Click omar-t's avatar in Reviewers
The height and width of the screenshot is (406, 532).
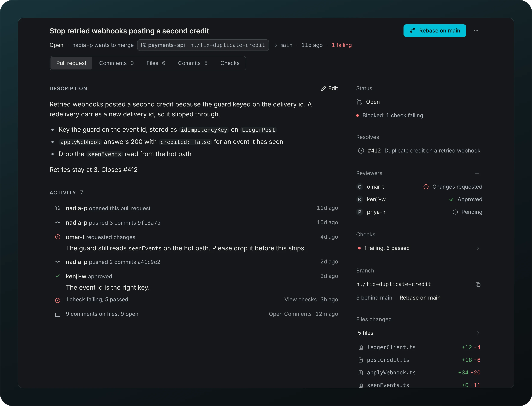pos(360,187)
